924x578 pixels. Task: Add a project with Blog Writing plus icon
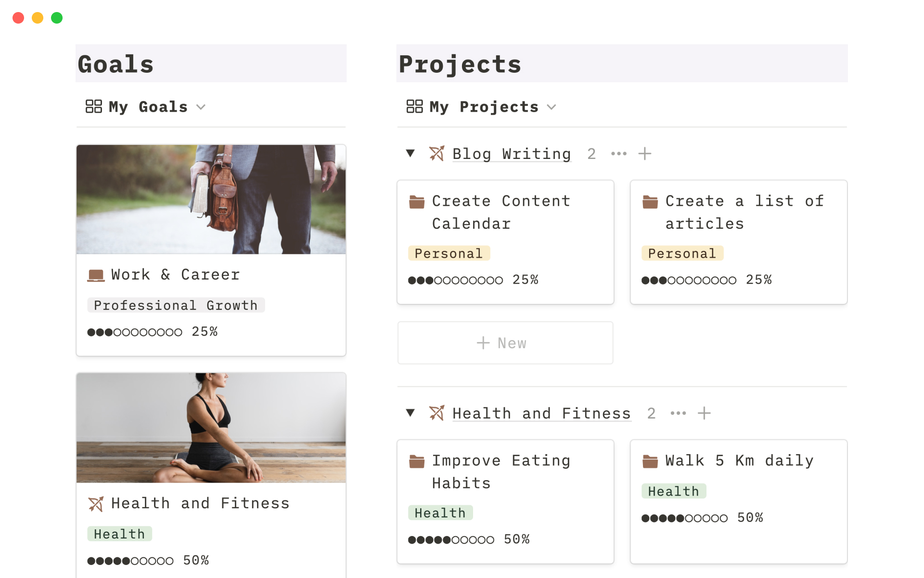[x=645, y=154]
